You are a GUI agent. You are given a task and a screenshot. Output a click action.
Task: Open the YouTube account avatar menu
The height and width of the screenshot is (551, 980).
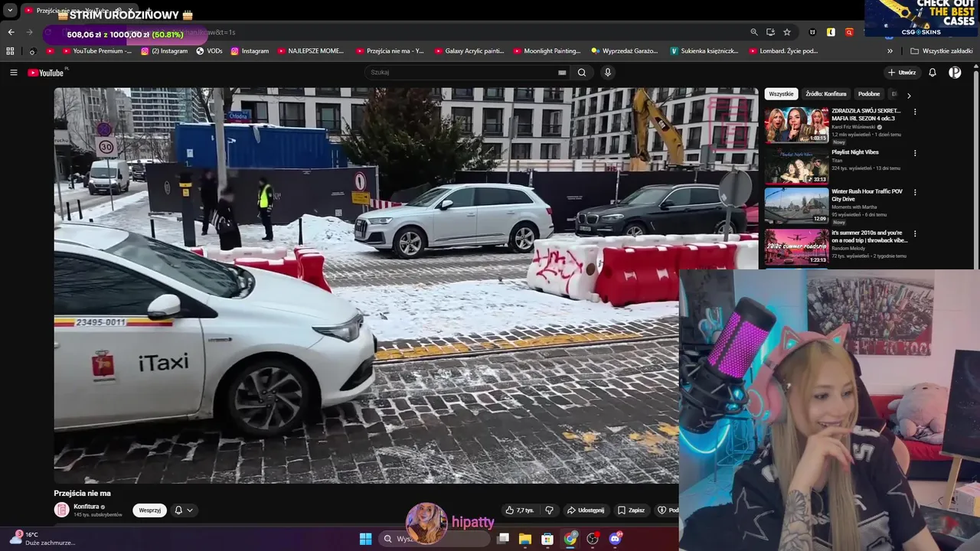click(x=955, y=73)
